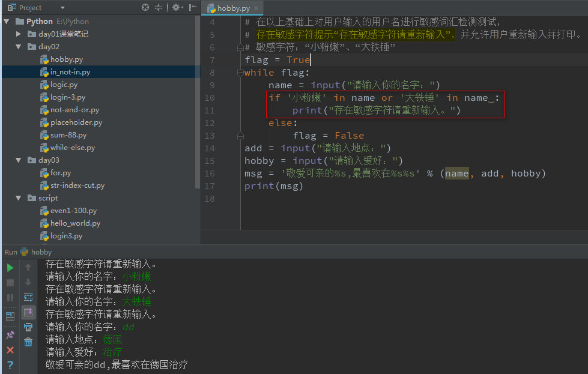Pause the Run console output
The image size is (588, 374).
coord(10,298)
